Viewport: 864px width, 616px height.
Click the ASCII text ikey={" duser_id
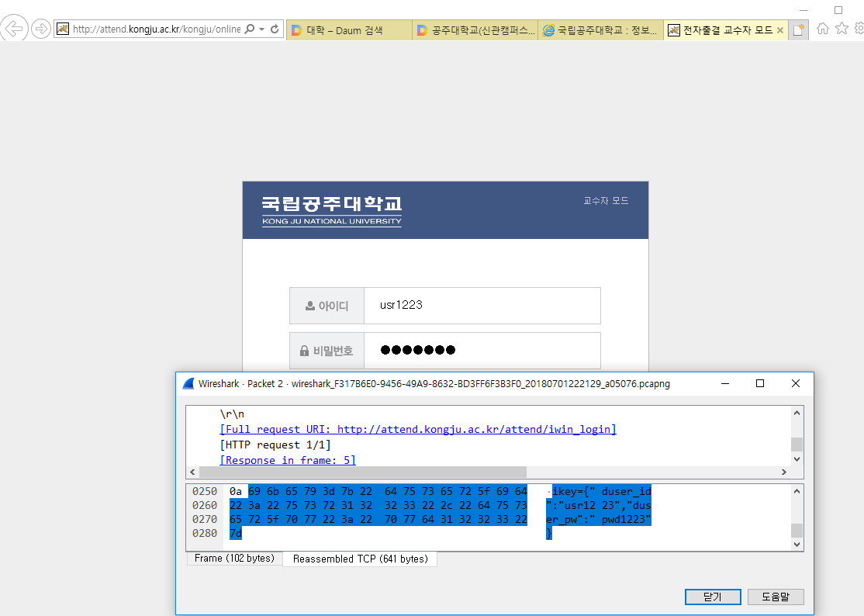(602, 491)
